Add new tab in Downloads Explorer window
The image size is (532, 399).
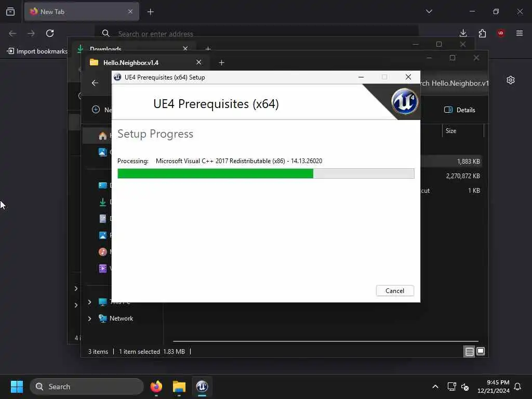208,48
